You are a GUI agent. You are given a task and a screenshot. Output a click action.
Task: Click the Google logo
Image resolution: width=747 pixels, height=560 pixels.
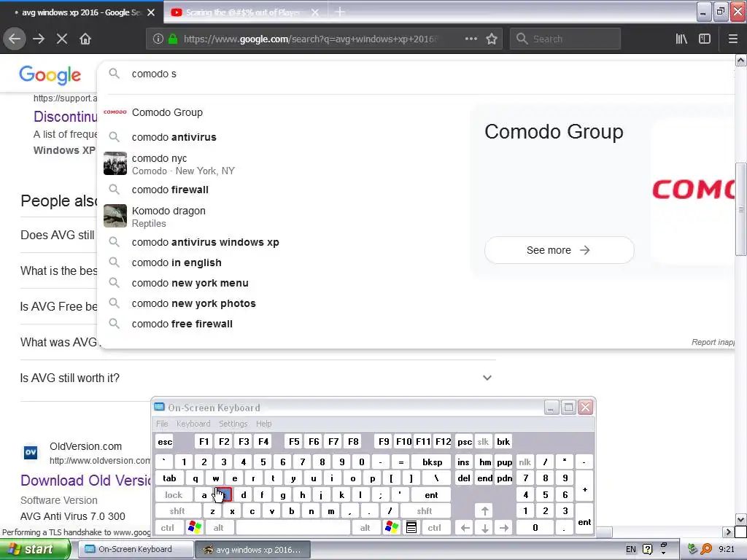point(50,75)
